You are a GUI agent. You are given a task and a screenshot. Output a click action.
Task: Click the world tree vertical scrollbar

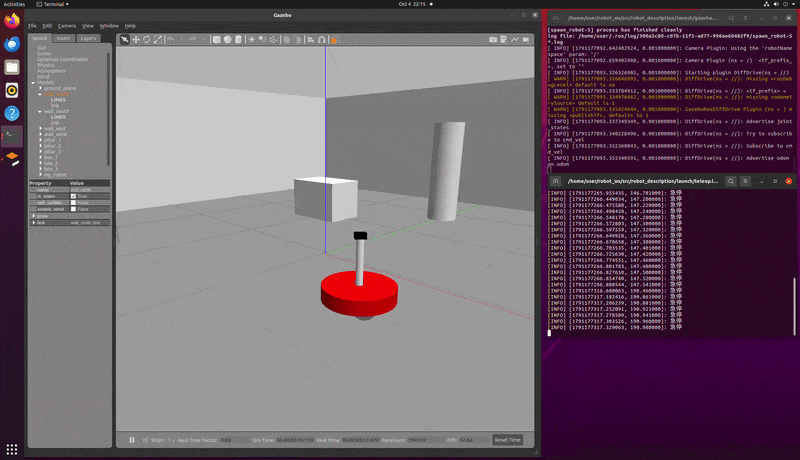108,109
